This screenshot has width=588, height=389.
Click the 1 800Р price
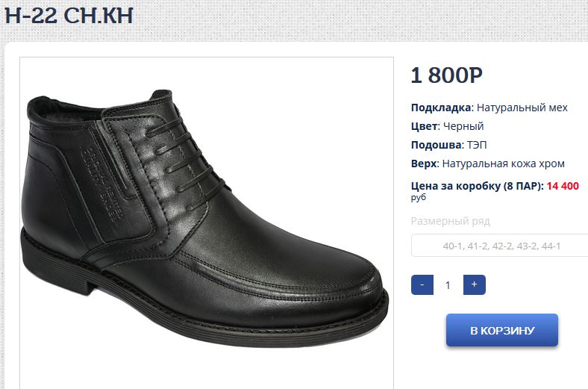point(446,75)
